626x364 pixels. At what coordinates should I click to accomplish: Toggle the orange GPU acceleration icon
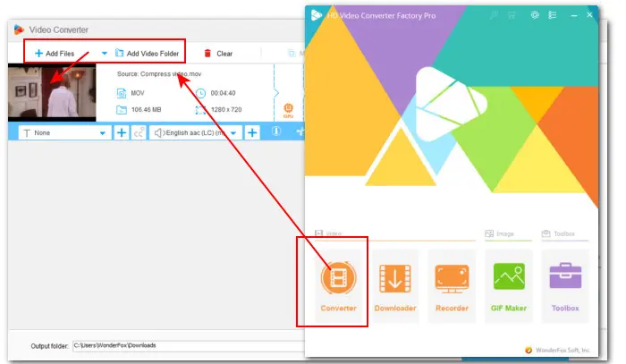coord(288,109)
